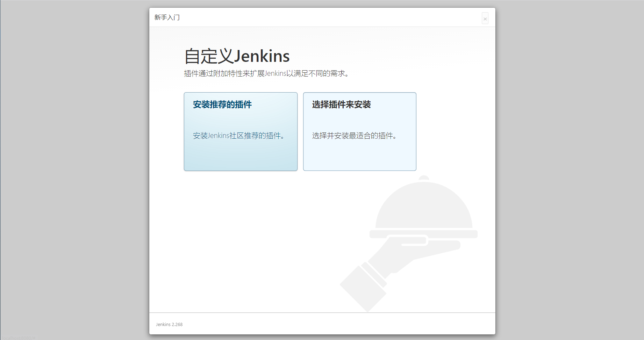
Task: Click the 自定义Jenkins heading
Action: [237, 56]
